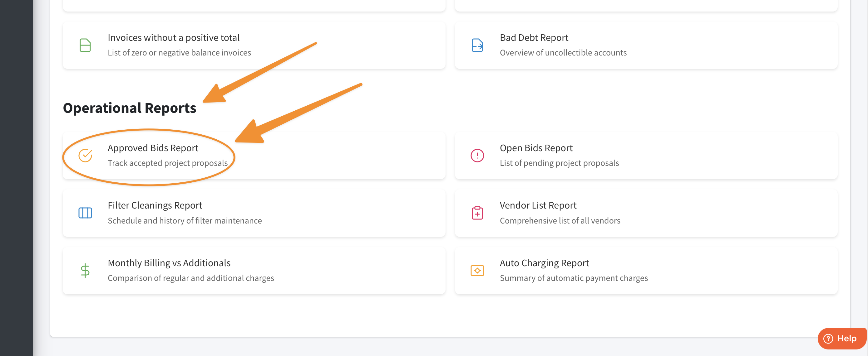Open the Open Bids Report

tap(536, 148)
